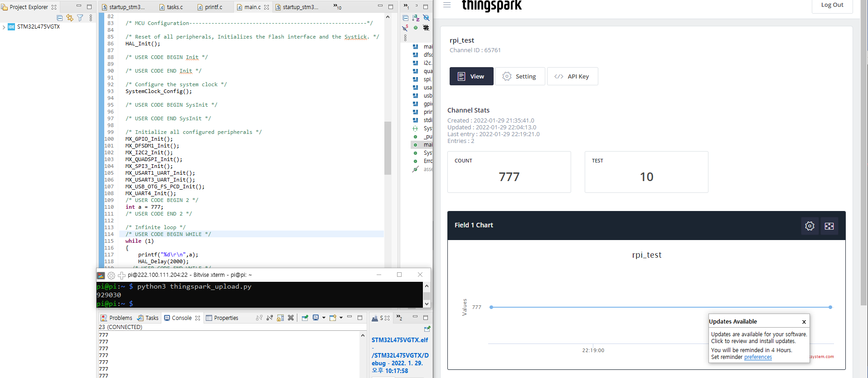Select first 777 data point on chart
This screenshot has height=378, width=868.
pyautogui.click(x=491, y=307)
